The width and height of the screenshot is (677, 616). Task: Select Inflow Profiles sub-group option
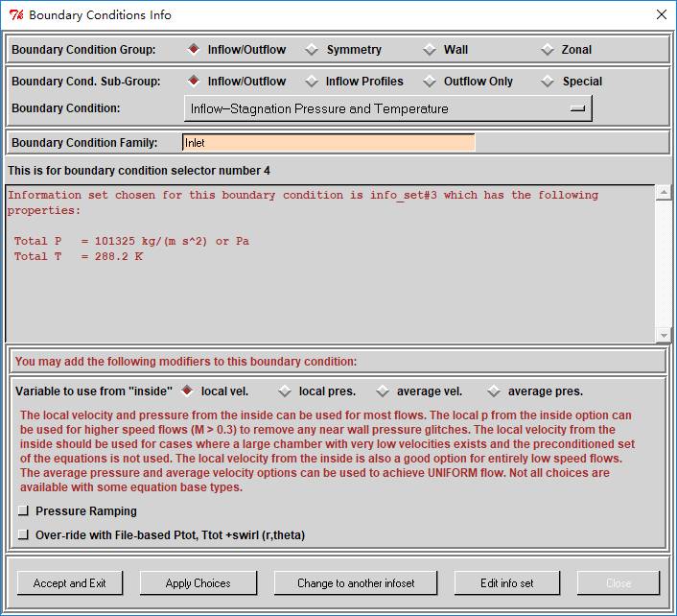313,82
